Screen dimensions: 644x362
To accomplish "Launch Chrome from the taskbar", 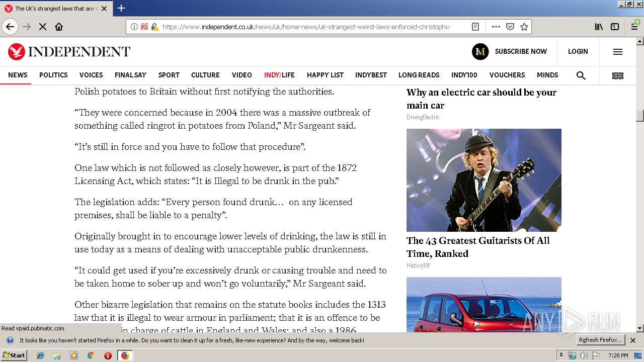I will pos(91,355).
